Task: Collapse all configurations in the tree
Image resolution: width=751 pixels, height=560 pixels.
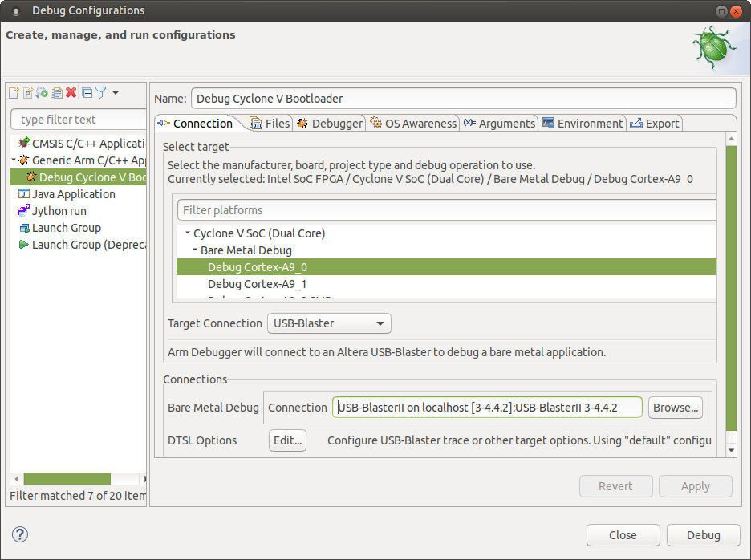Action: click(87, 93)
